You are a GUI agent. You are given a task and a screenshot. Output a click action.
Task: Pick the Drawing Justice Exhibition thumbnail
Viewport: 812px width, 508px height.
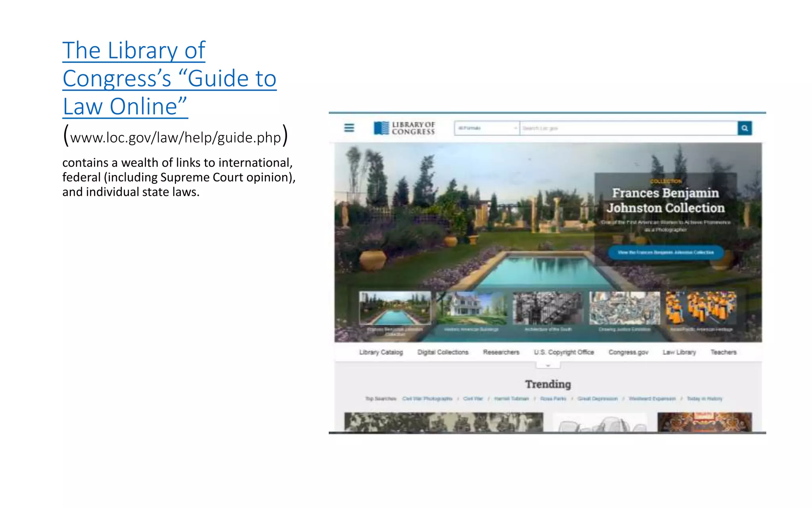click(624, 308)
